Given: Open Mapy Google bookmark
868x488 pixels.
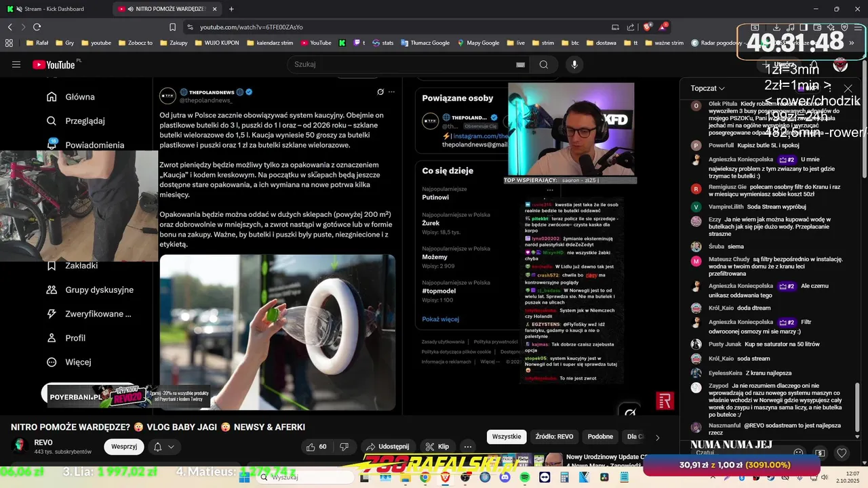Looking at the screenshot, I should (x=478, y=43).
